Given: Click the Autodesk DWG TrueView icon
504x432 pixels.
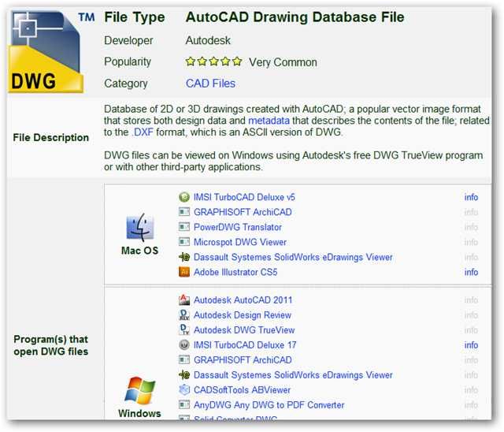Looking at the screenshot, I should [x=184, y=330].
